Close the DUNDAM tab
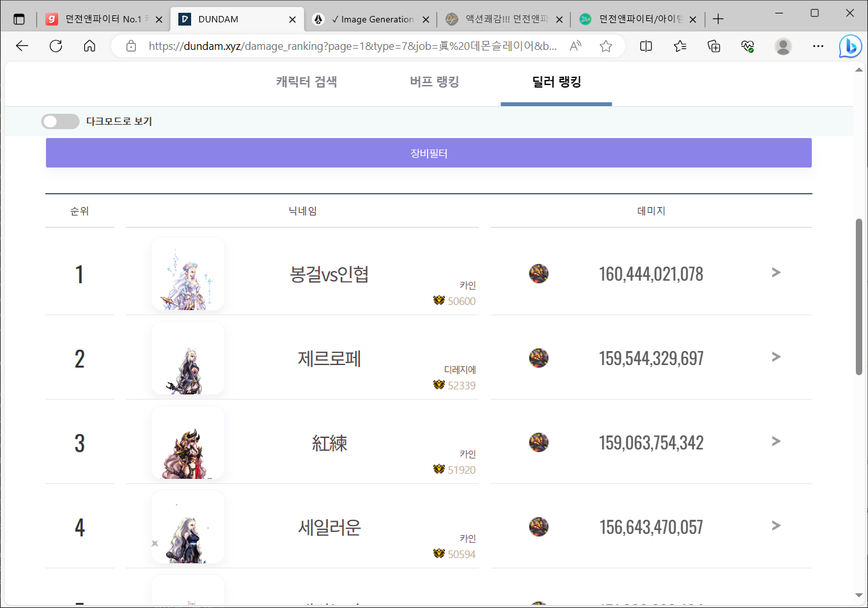Image resolution: width=868 pixels, height=608 pixels. pos(292,20)
